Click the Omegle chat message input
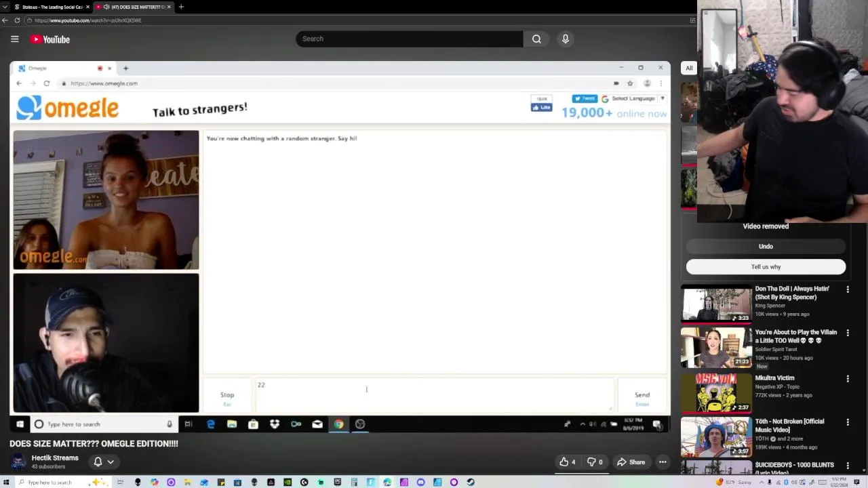 (x=434, y=395)
